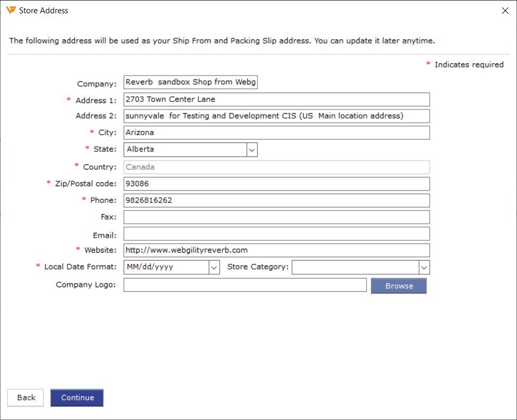This screenshot has height=420, width=517.
Task: Focus the City field containing Arizona
Action: [x=276, y=133]
